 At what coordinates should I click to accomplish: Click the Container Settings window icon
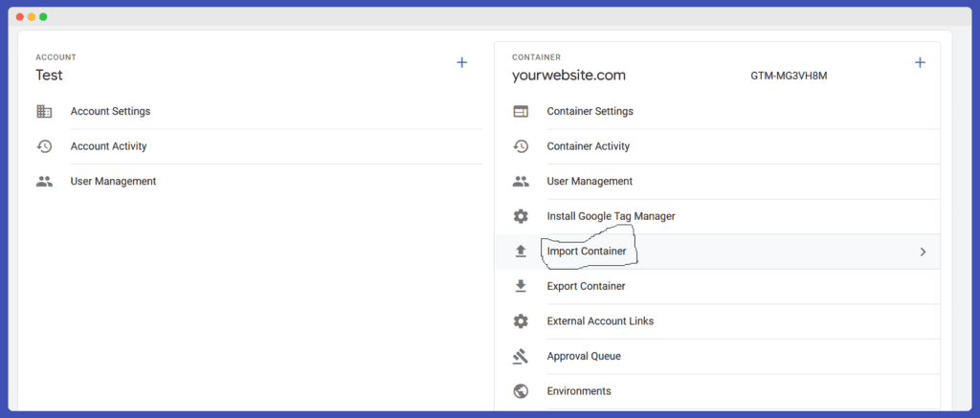tap(521, 112)
